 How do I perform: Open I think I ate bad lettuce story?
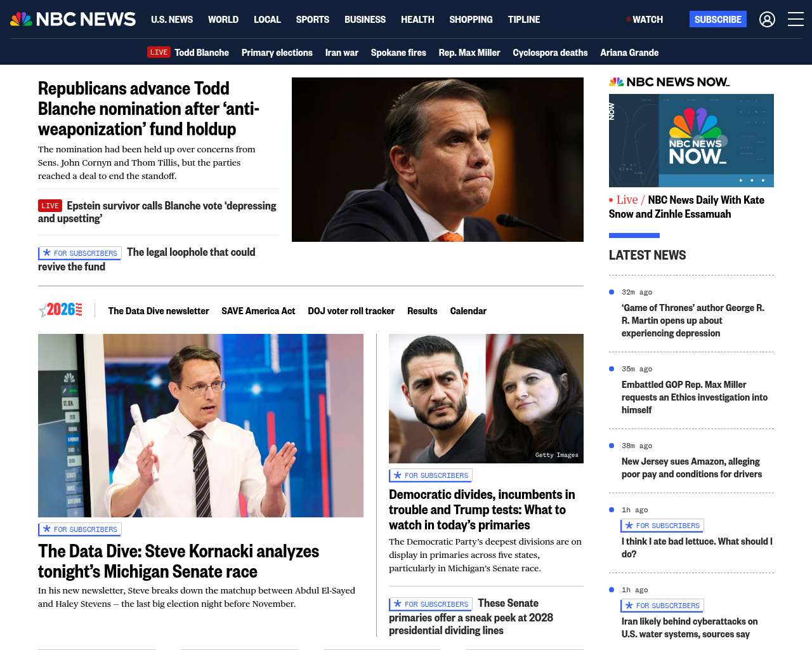click(x=697, y=548)
